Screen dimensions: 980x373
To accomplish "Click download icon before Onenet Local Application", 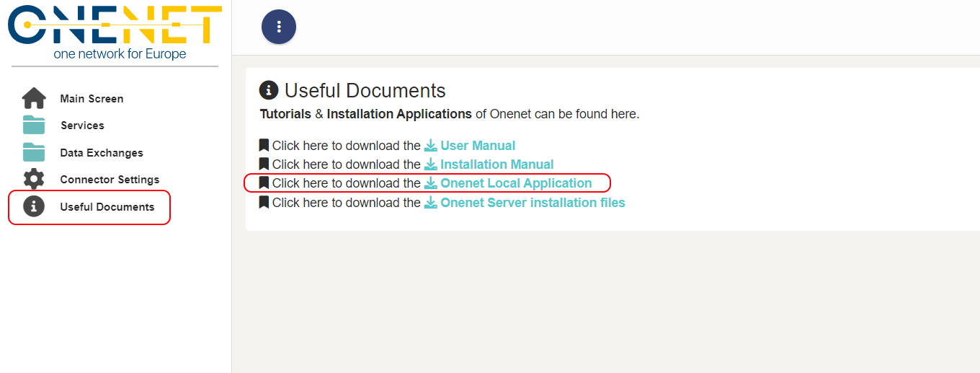I will [x=431, y=183].
